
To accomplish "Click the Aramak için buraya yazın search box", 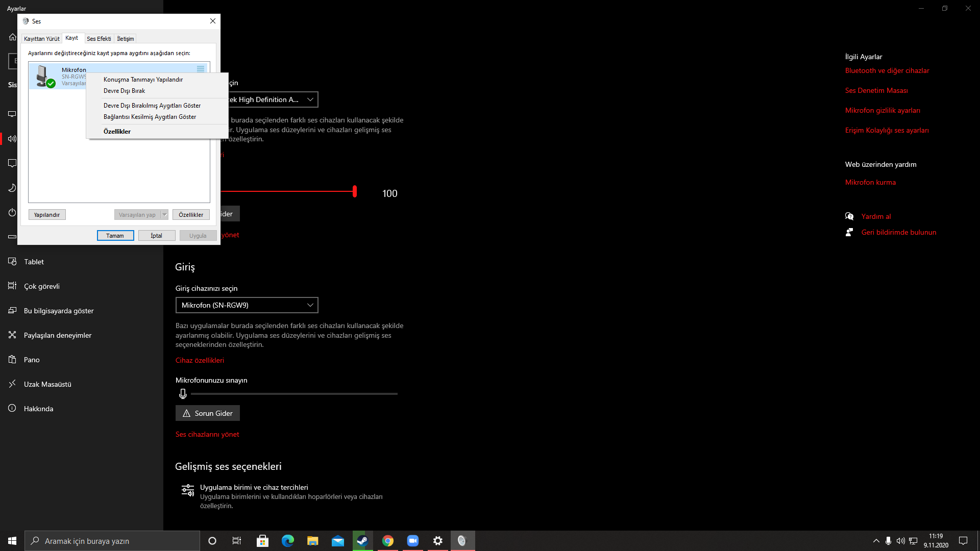I will pyautogui.click(x=112, y=541).
